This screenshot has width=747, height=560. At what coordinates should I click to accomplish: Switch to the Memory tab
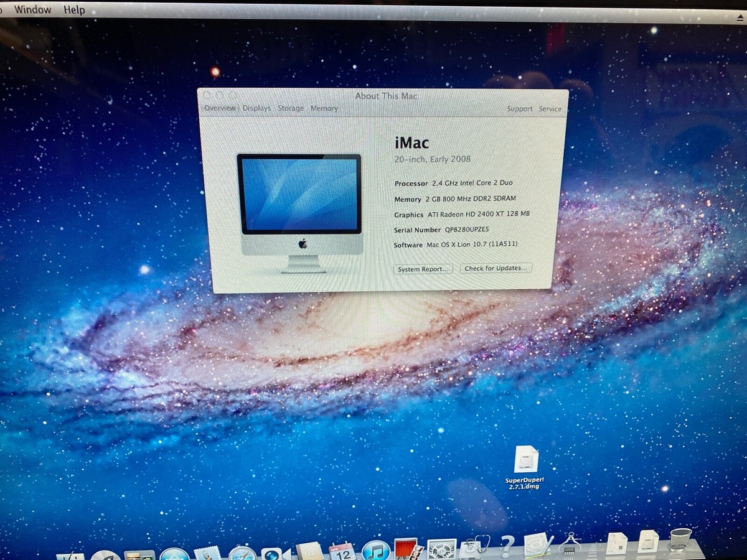(324, 108)
